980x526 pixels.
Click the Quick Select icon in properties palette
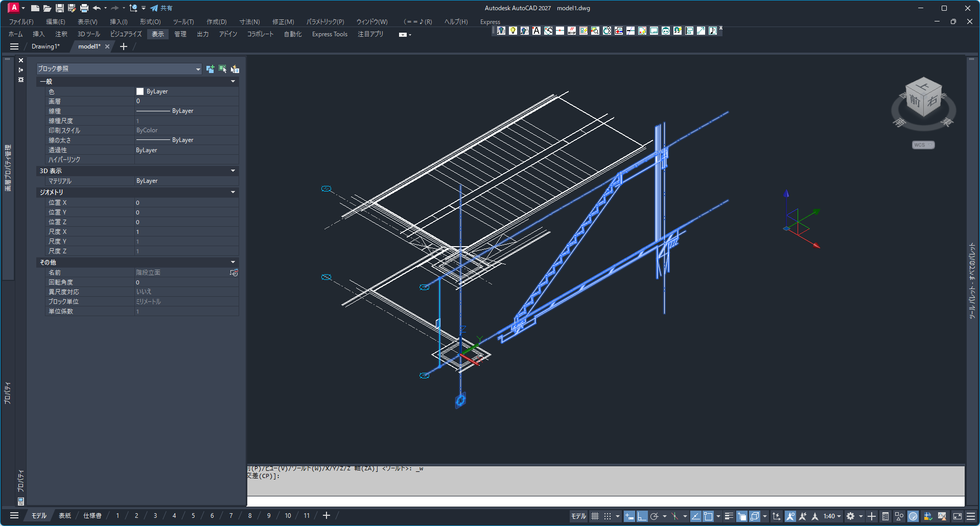click(235, 69)
